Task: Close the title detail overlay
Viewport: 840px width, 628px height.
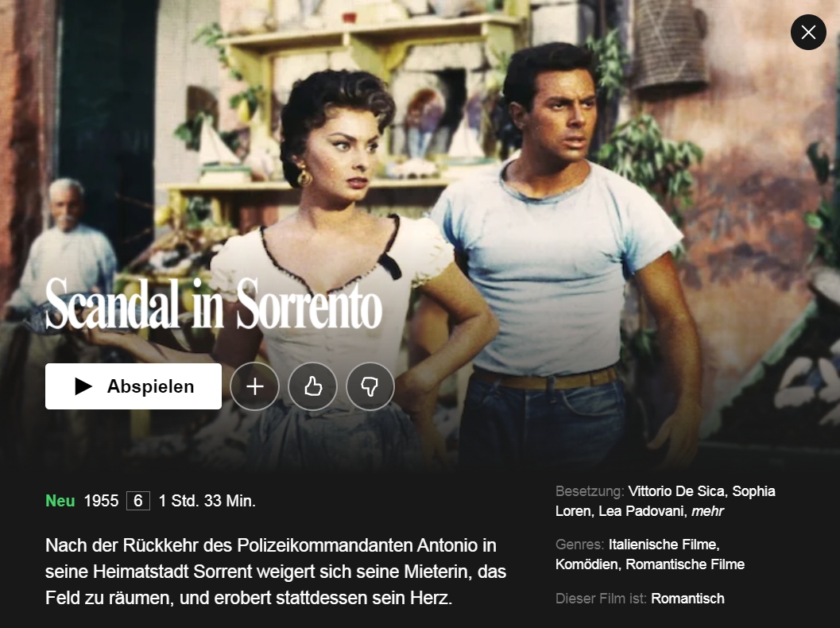Action: click(808, 32)
